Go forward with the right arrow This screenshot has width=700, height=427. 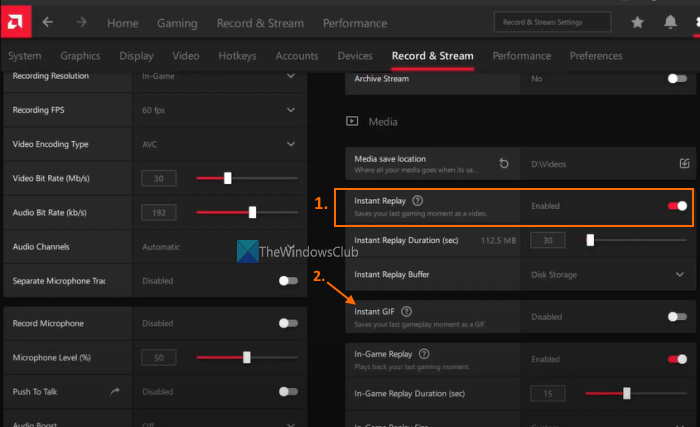click(81, 22)
